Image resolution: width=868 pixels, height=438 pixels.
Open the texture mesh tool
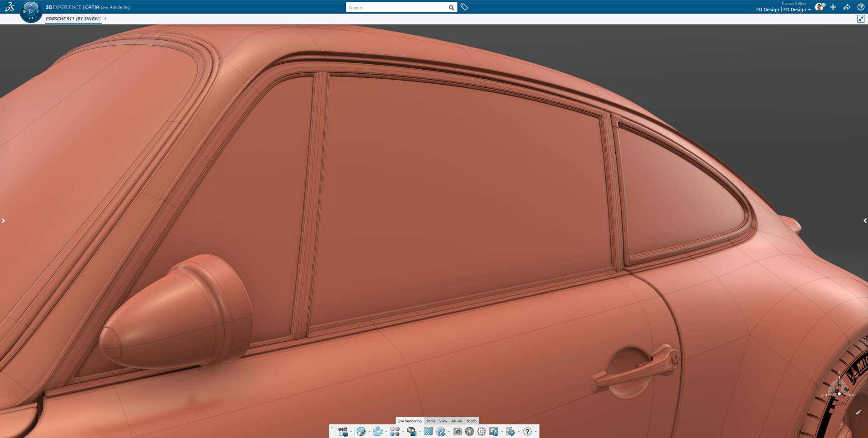click(x=428, y=432)
